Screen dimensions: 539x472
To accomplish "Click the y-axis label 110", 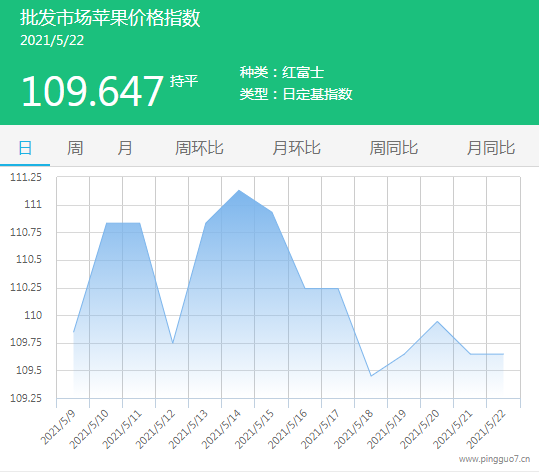I will click(33, 315).
